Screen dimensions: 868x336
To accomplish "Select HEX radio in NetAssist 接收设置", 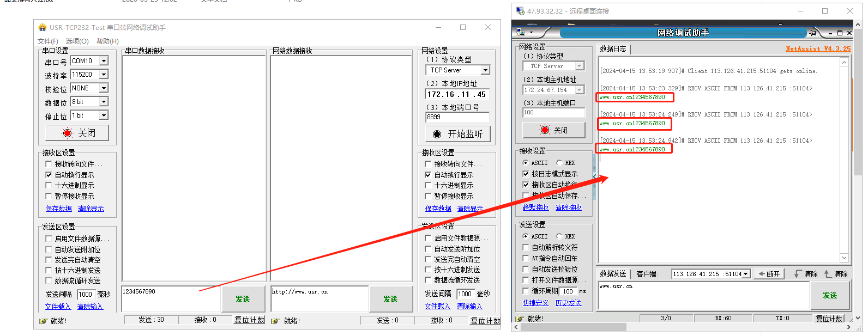I will click(x=559, y=163).
